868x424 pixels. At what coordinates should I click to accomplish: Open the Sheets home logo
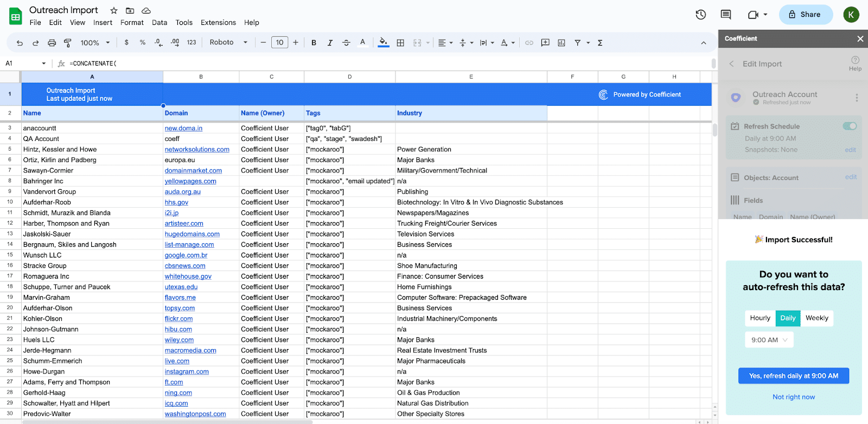pyautogui.click(x=16, y=16)
